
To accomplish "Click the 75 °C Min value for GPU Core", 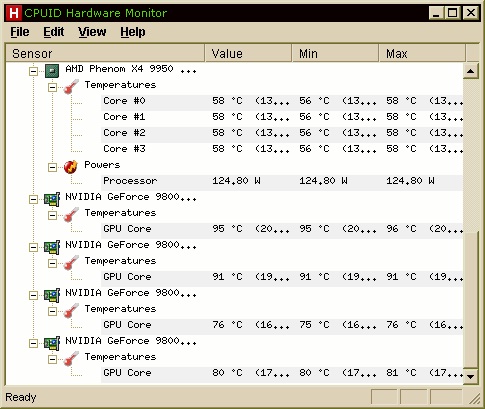I will click(x=337, y=325).
